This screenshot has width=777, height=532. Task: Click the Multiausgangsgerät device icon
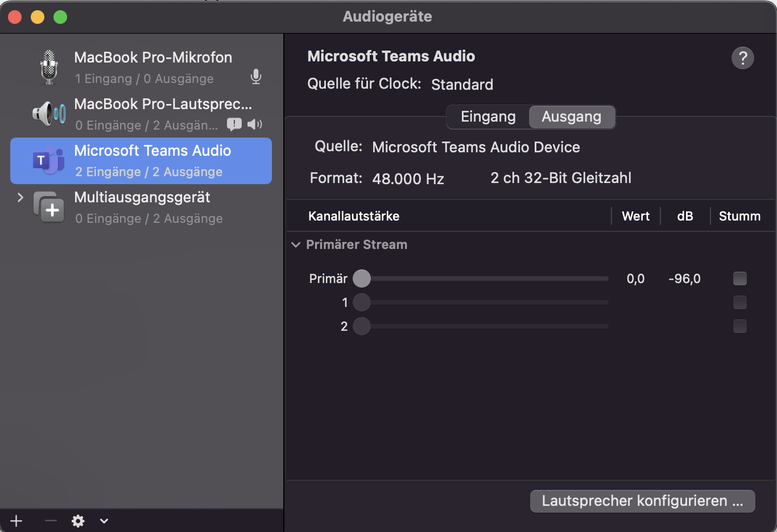pyautogui.click(x=49, y=207)
